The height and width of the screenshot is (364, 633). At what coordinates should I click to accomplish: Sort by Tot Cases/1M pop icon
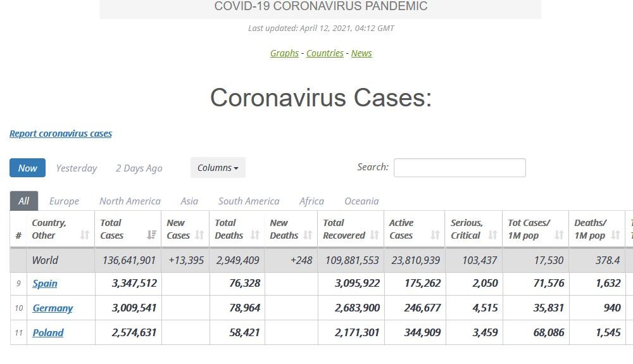(559, 235)
